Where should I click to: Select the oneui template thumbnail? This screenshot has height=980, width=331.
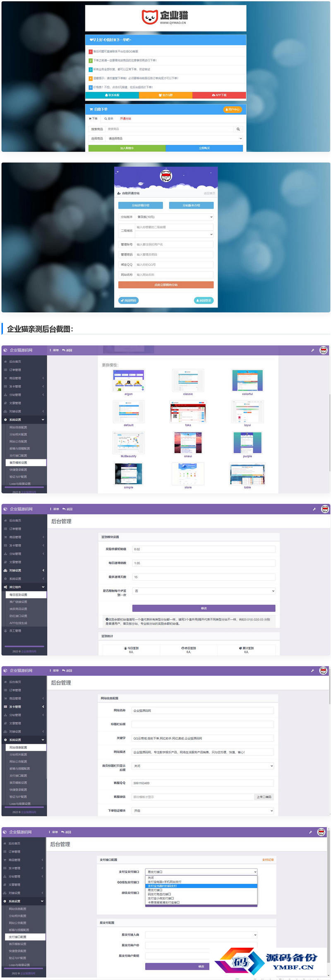point(188,443)
